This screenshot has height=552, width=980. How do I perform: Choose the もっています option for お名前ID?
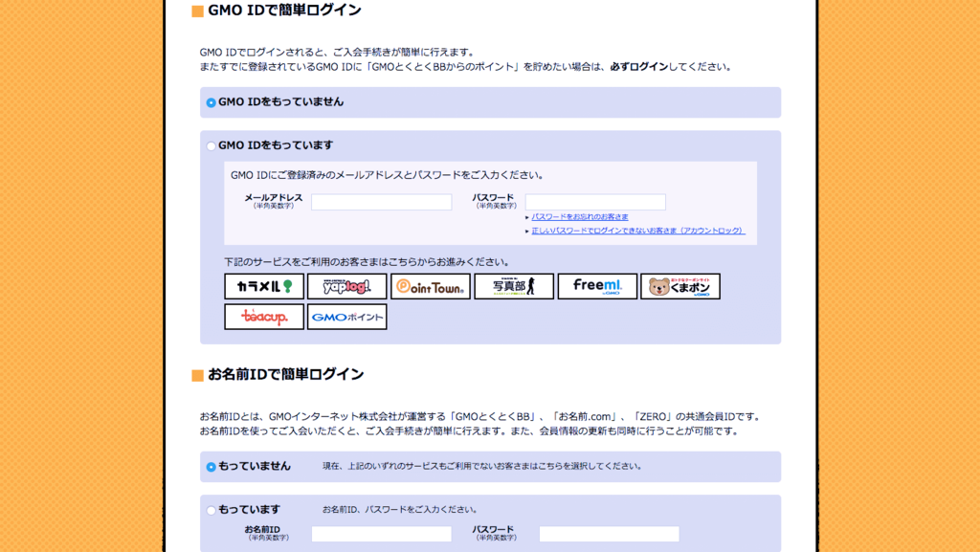(210, 509)
